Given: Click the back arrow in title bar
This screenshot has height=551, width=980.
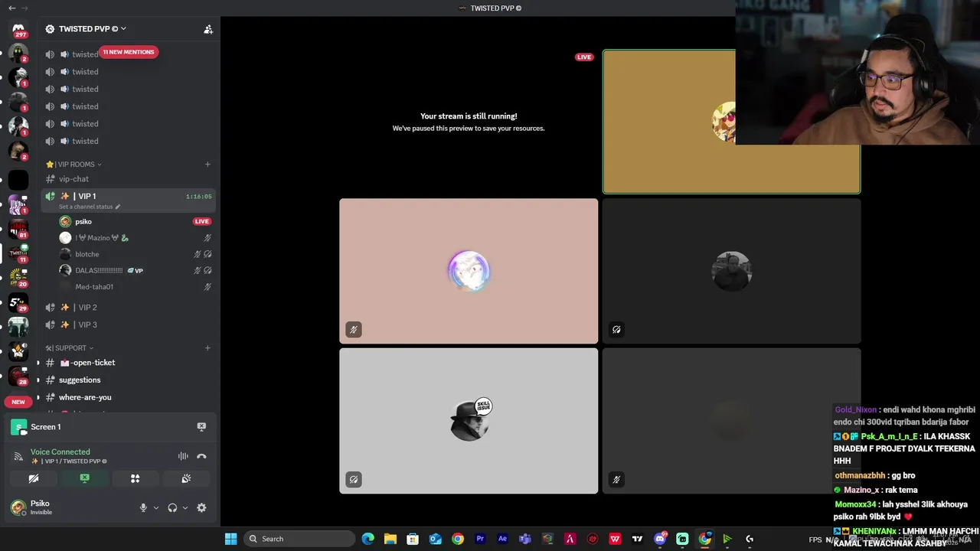Looking at the screenshot, I should click(11, 8).
